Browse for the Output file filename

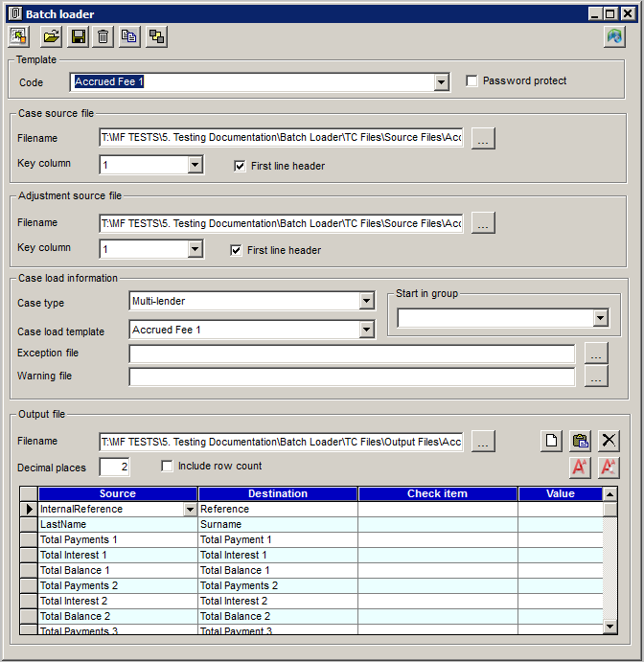coord(483,442)
